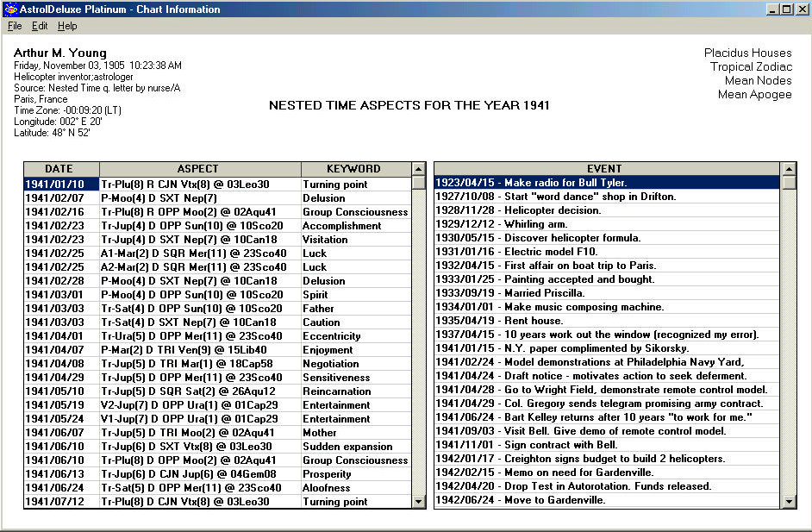
Task: Click the ASPECT column header
Action: click(200, 169)
